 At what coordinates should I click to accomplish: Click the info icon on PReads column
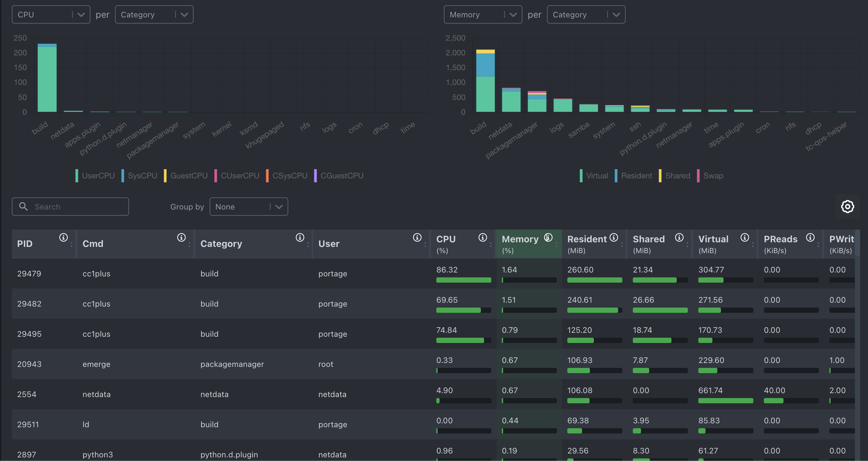pos(810,237)
